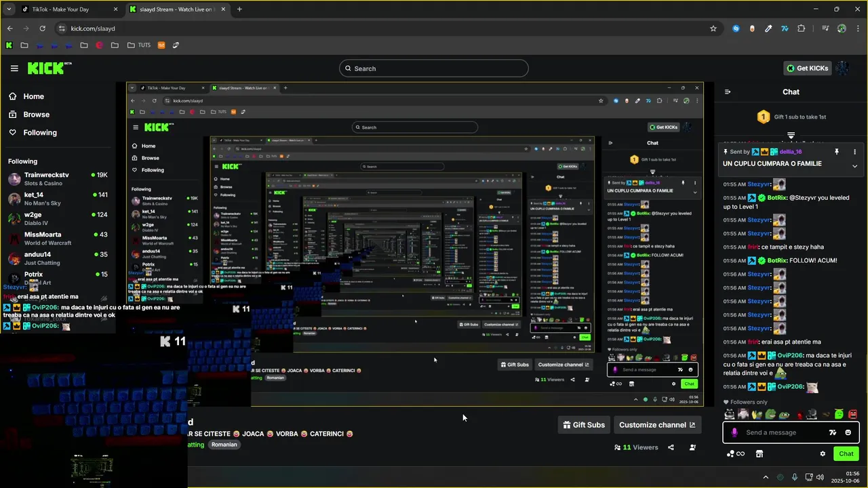Expand pinned message UN CUPLU CUMPARA O FAMILIE
This screenshot has width=868, height=488.
(854, 166)
